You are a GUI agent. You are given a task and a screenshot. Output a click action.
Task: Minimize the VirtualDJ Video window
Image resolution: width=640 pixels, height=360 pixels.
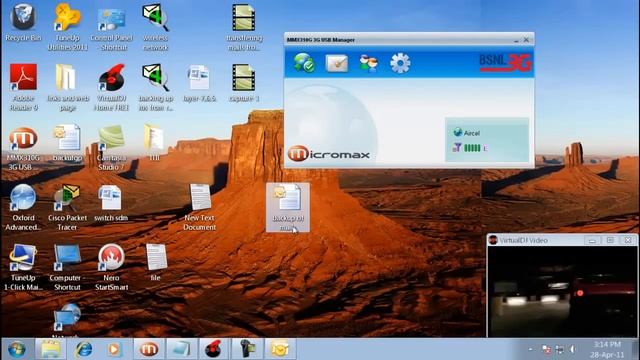coord(592,240)
